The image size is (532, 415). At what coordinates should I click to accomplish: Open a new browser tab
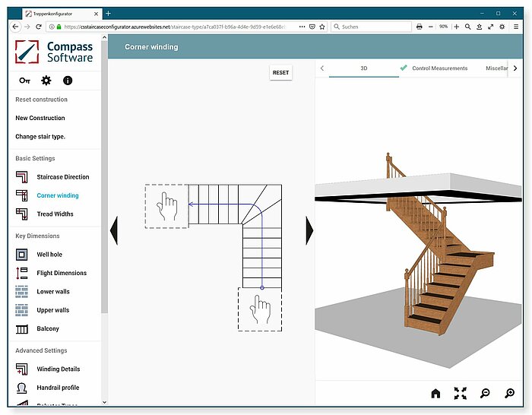coord(108,14)
